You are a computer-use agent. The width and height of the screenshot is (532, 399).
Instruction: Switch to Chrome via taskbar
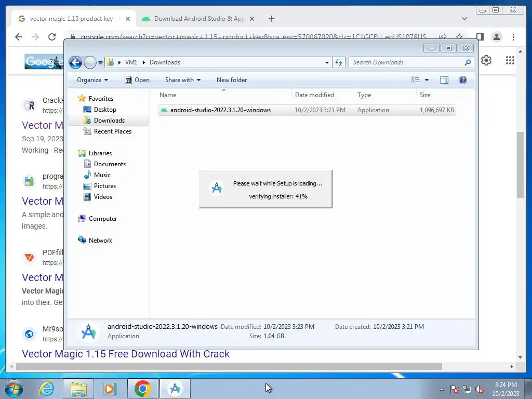[x=143, y=389]
